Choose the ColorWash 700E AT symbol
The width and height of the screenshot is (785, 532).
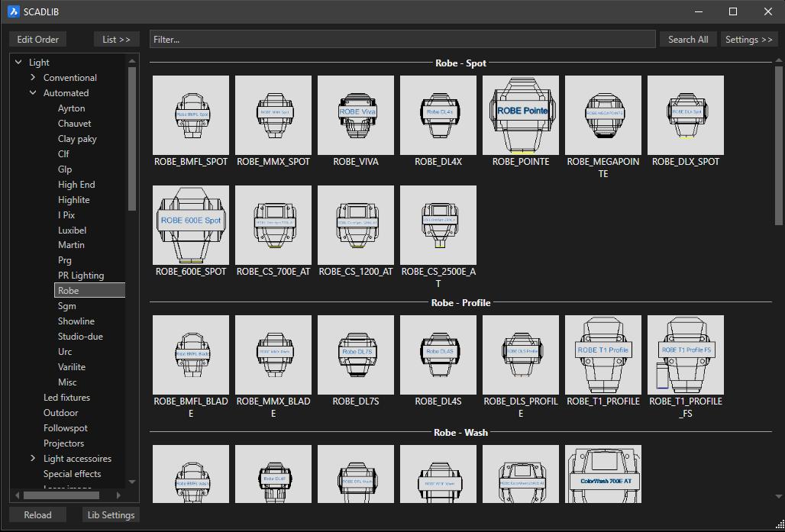click(603, 475)
